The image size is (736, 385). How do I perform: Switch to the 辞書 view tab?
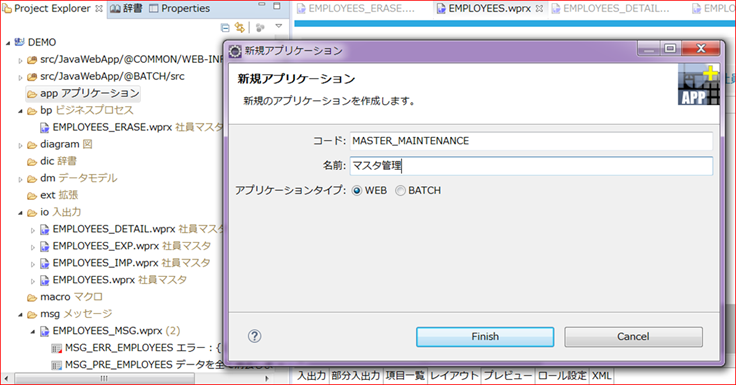pos(127,8)
